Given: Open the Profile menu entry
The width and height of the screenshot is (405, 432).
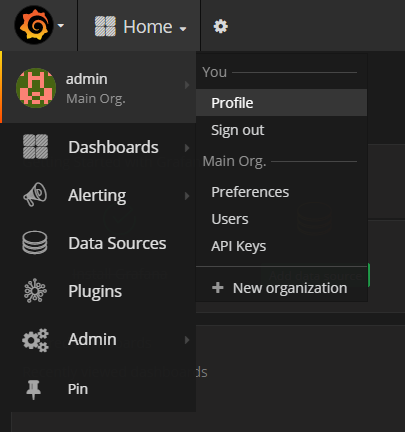Looking at the screenshot, I should click(x=282, y=103).
